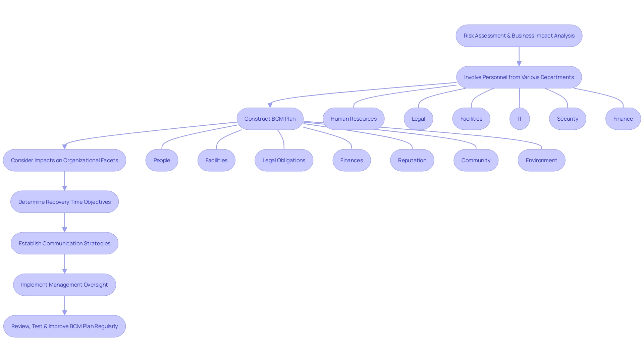This screenshot has height=362, width=644.
Task: Click the Security department node
Action: point(568,118)
